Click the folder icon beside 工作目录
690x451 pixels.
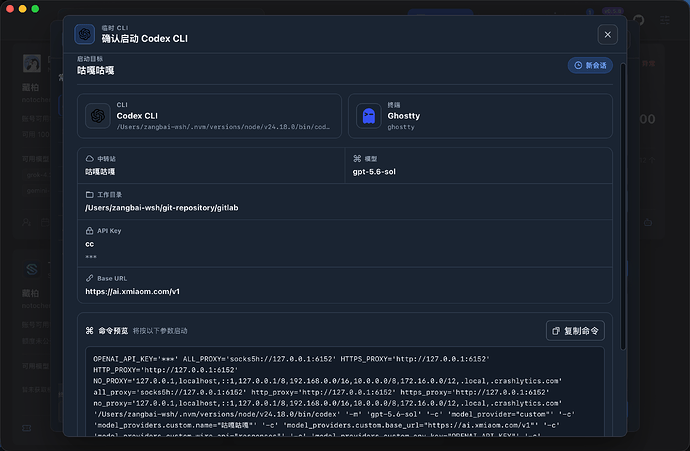pyautogui.click(x=89, y=194)
